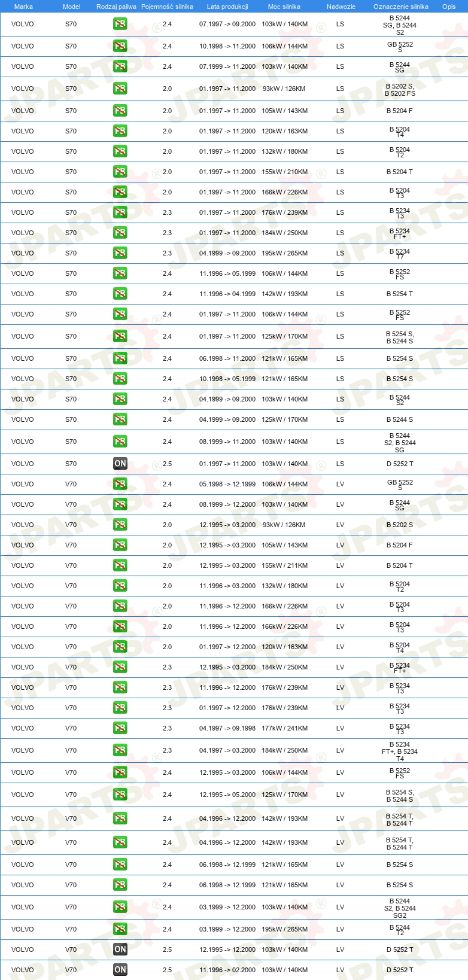Click the date range 07.1999 -> 11.2000
Screen dimensions: 468x980
tap(227, 66)
